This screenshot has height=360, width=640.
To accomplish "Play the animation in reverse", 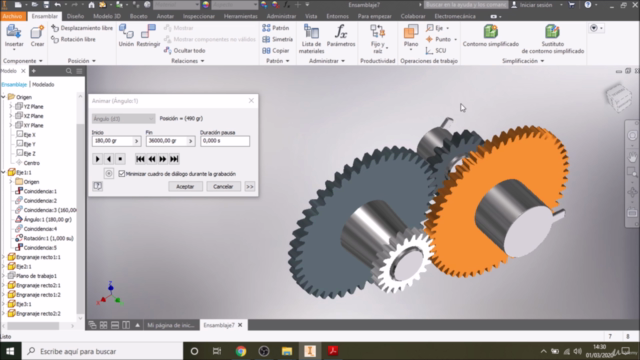I will point(109,159).
